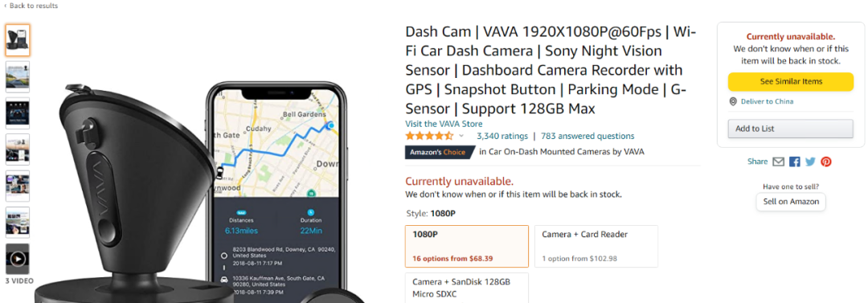
Task: Open the 3,340 ratings link
Action: click(x=502, y=136)
